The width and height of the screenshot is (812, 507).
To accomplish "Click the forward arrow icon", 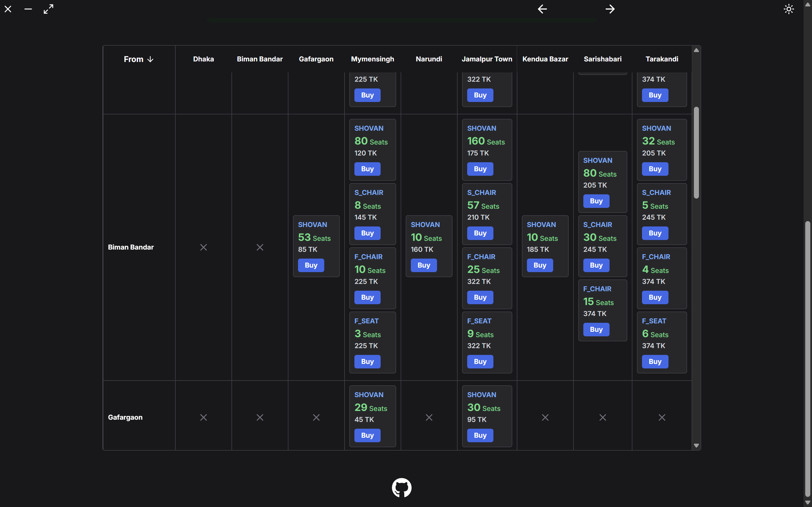I will coord(610,9).
